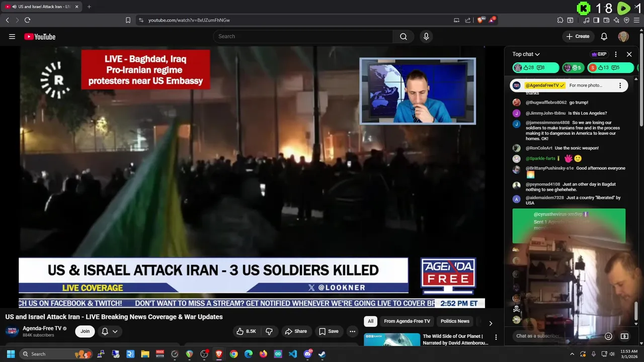Like the video with thumbs up
644x362 pixels.
(x=247, y=331)
